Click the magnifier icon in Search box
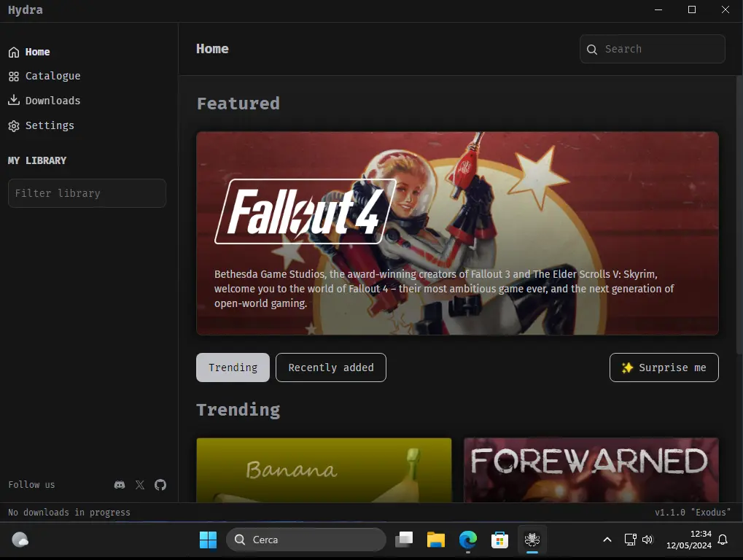Viewport: 743px width, 560px height. pyautogui.click(x=592, y=50)
